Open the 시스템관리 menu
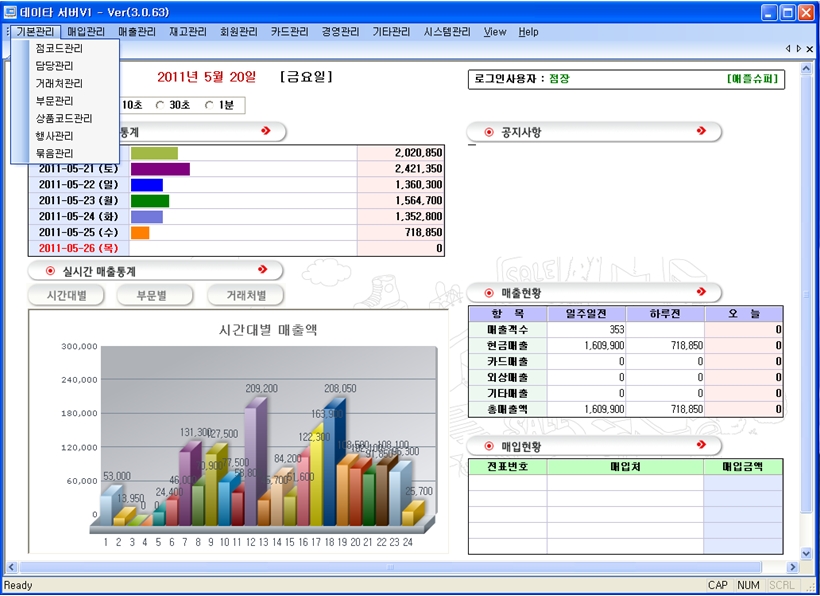The width and height of the screenshot is (820, 596). [x=446, y=32]
